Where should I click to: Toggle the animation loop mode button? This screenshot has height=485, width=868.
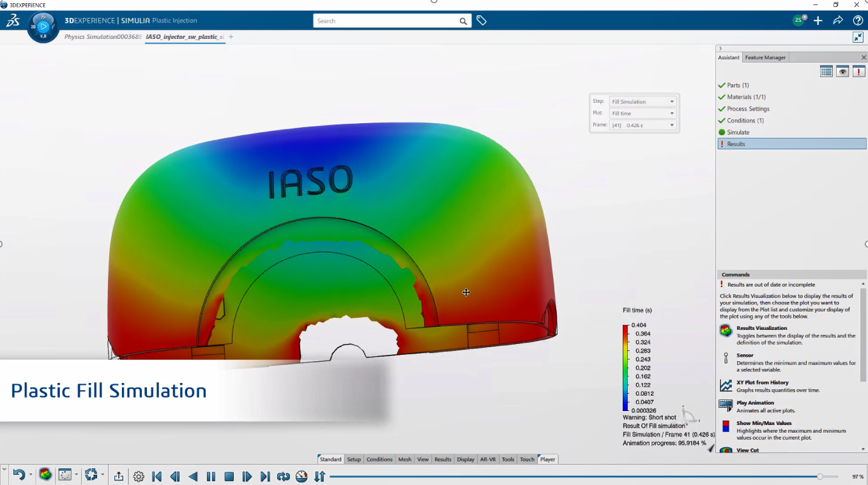(284, 476)
